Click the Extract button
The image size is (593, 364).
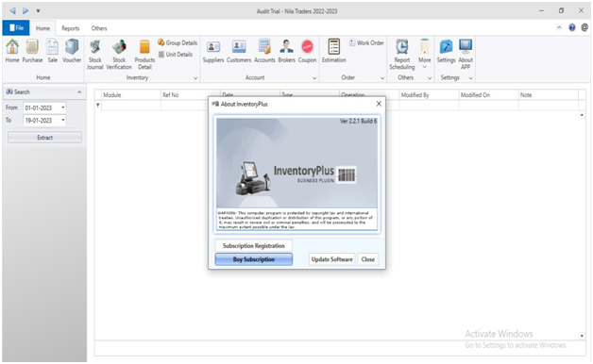44,138
